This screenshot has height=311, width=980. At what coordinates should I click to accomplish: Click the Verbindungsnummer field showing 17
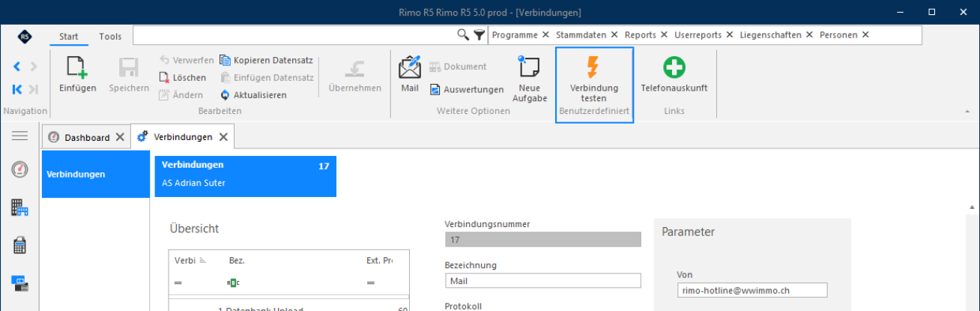pyautogui.click(x=543, y=240)
